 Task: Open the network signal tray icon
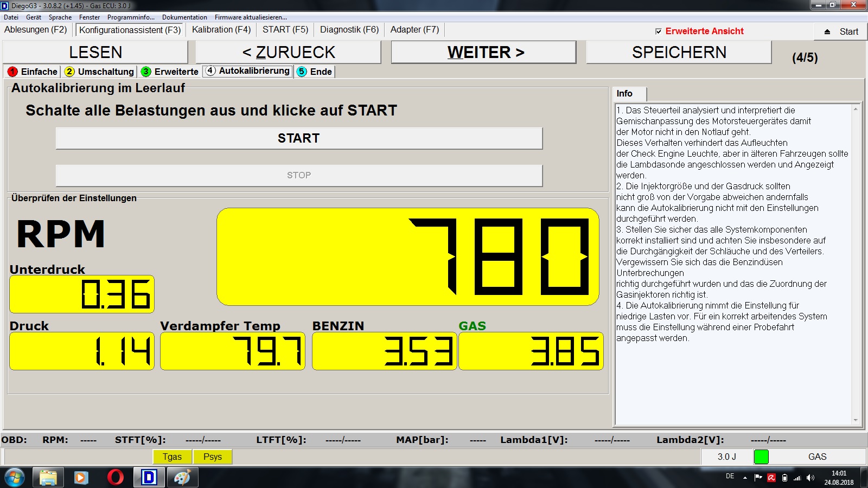pyautogui.click(x=797, y=478)
